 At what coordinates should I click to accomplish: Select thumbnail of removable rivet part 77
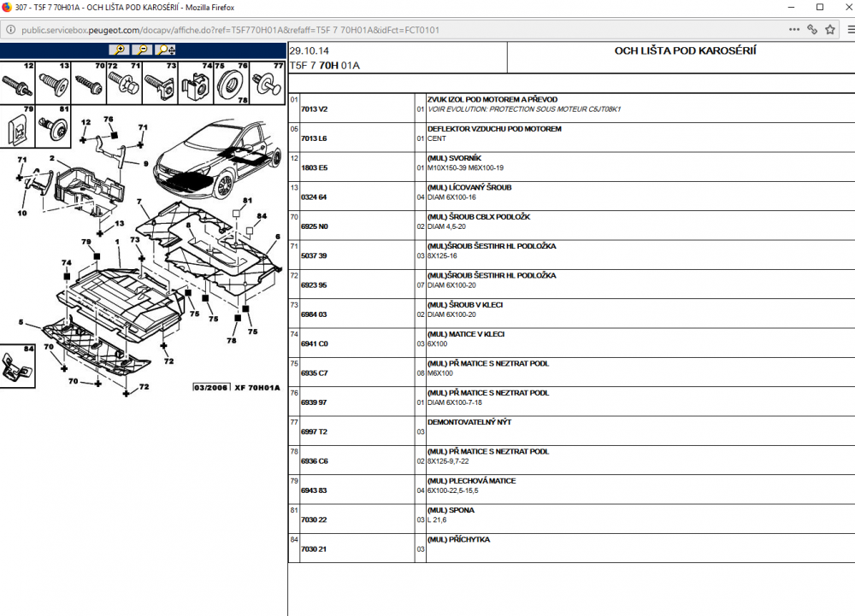point(267,83)
